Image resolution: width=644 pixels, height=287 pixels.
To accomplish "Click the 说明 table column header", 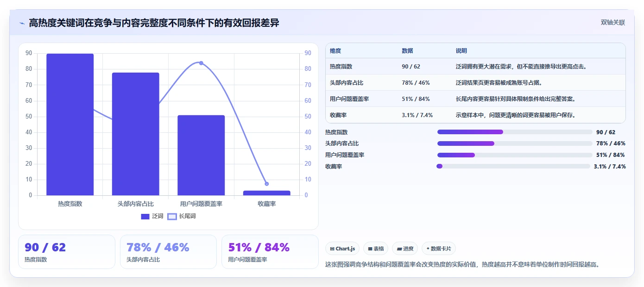I will pos(461,51).
